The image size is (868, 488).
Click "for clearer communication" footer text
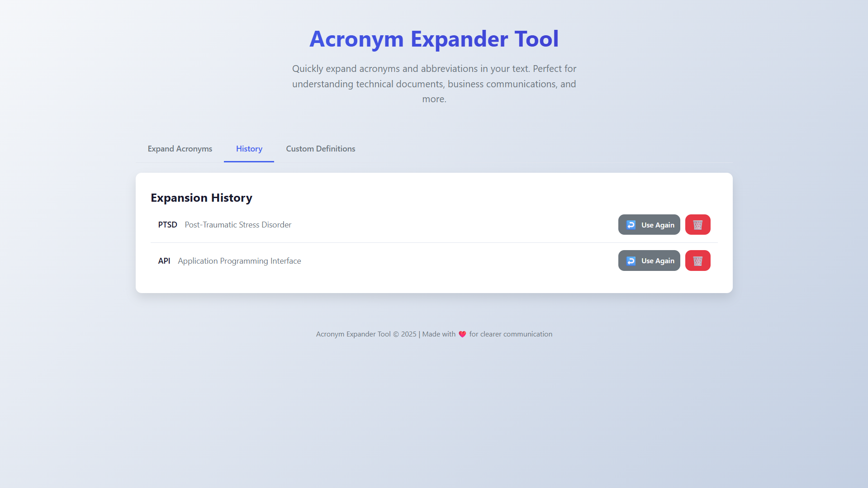click(x=510, y=334)
